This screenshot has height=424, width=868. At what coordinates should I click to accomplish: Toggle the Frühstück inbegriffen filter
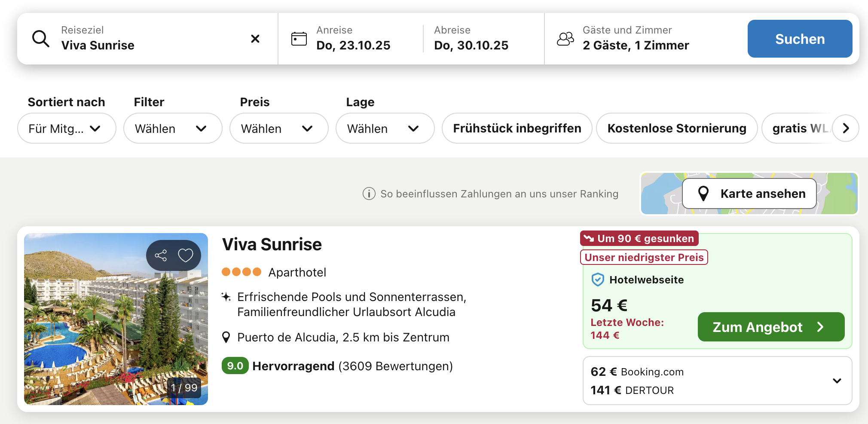coord(517,128)
